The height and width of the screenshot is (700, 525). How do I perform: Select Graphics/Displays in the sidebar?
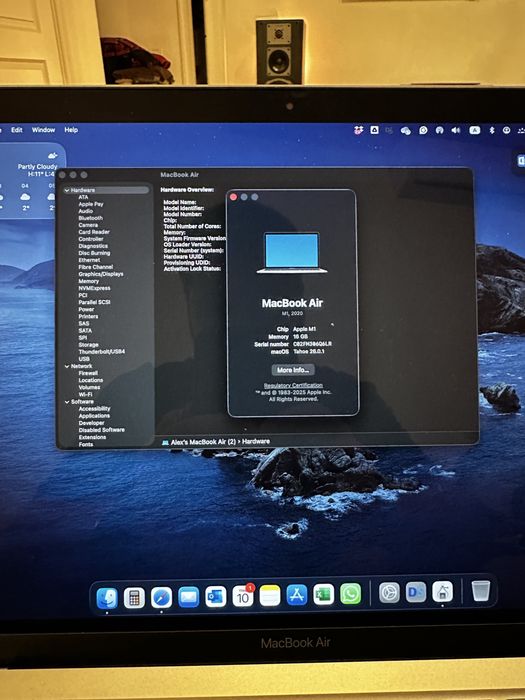click(101, 274)
